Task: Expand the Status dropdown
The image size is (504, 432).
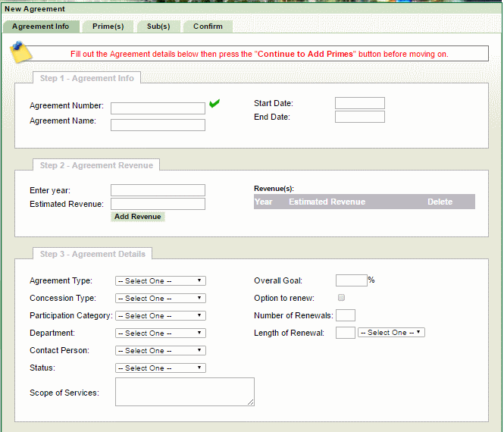Action: tap(160, 368)
